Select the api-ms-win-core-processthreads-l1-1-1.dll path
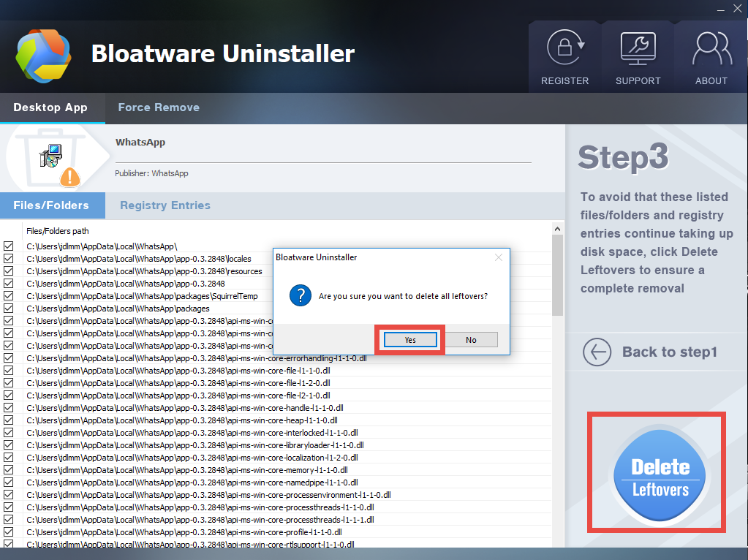Image resolution: width=748 pixels, height=560 pixels. 200,520
